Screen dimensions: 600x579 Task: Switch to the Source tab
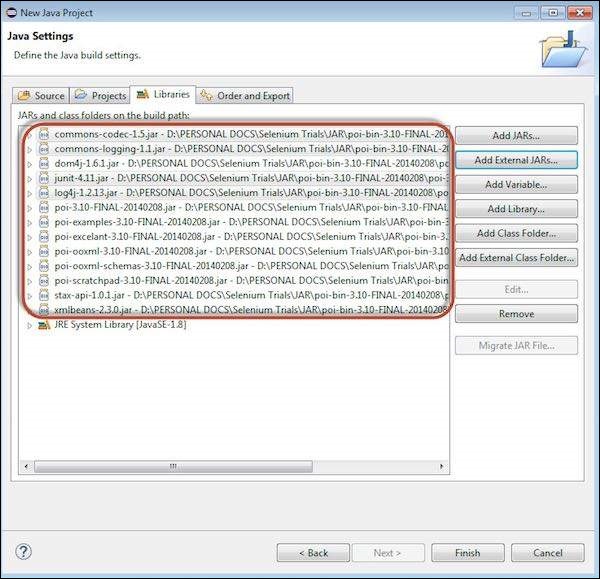[41, 95]
